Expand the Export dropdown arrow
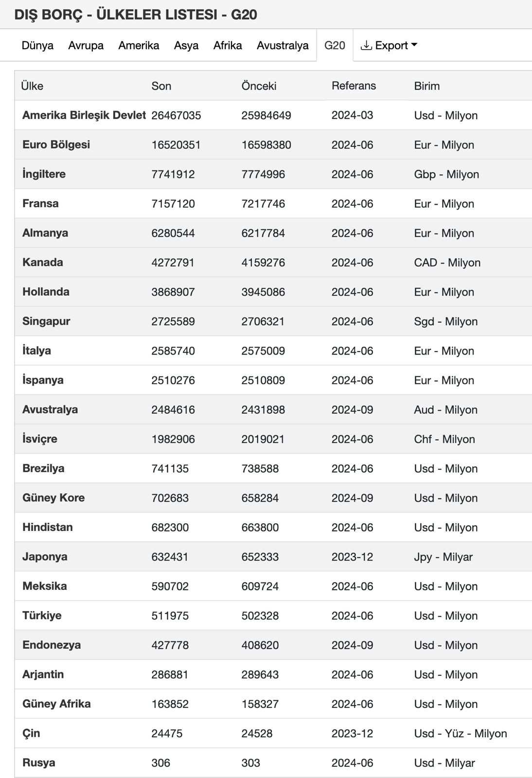Image resolution: width=532 pixels, height=778 pixels. click(414, 45)
